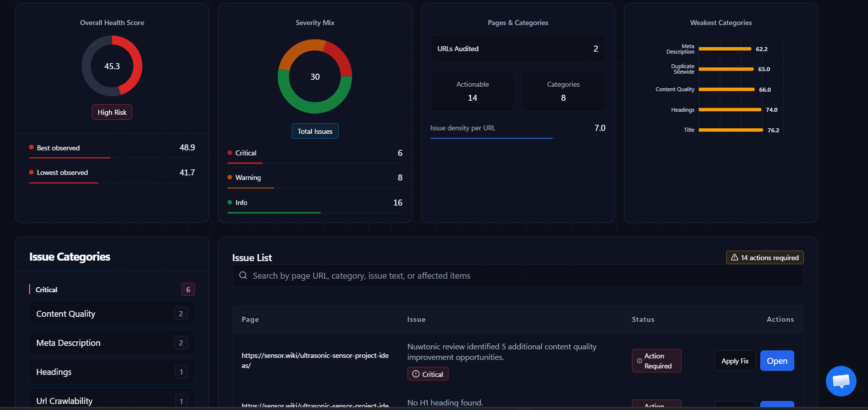Open the chat support bubble icon
This screenshot has height=410, width=868.
tap(841, 381)
